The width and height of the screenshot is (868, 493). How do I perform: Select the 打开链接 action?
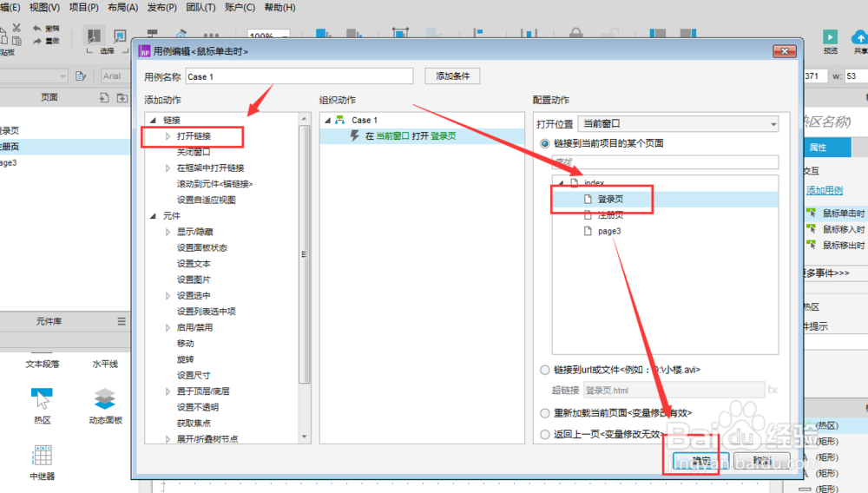point(194,136)
